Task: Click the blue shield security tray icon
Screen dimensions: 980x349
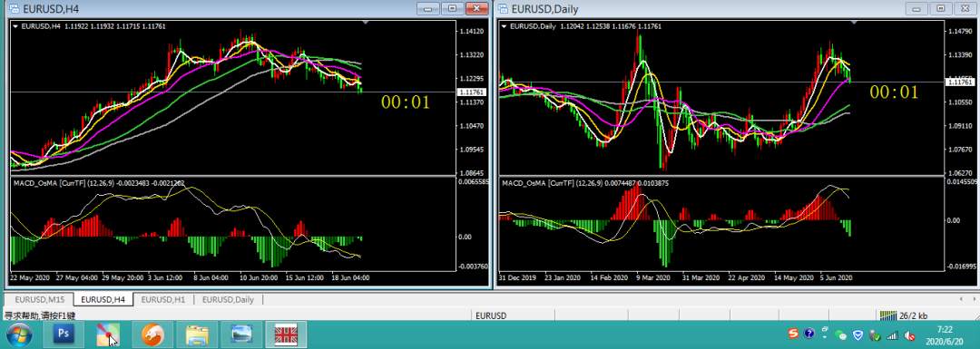Action: (x=858, y=335)
